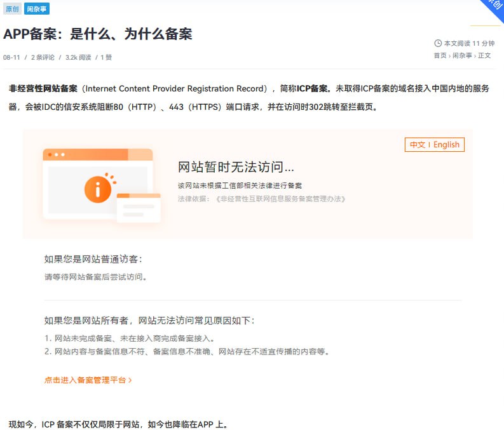Viewport: 504px width, 430px height.
Task: Click list item 2 网站内容与备案信息不符
Action: pos(187,352)
